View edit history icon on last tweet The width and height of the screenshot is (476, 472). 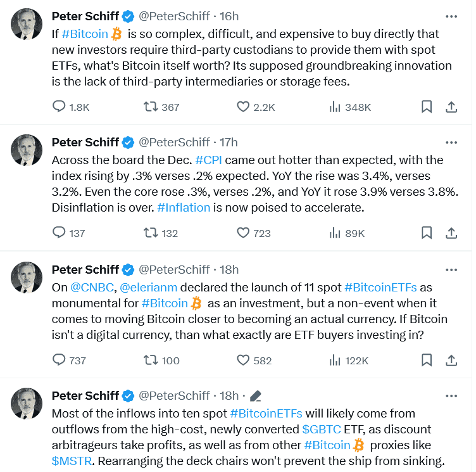tap(256, 396)
